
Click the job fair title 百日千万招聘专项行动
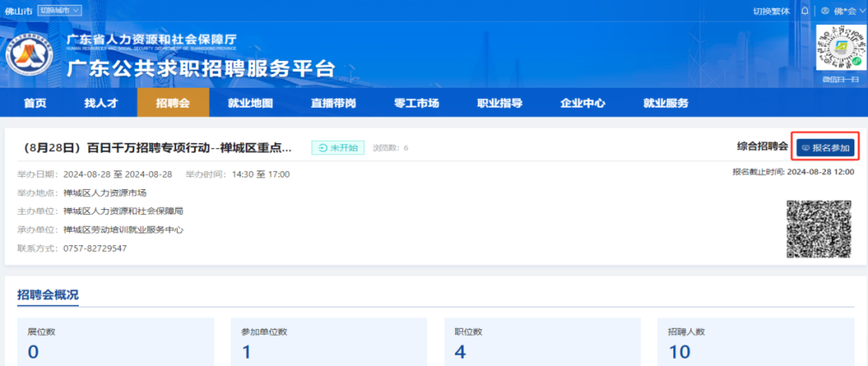tap(155, 148)
